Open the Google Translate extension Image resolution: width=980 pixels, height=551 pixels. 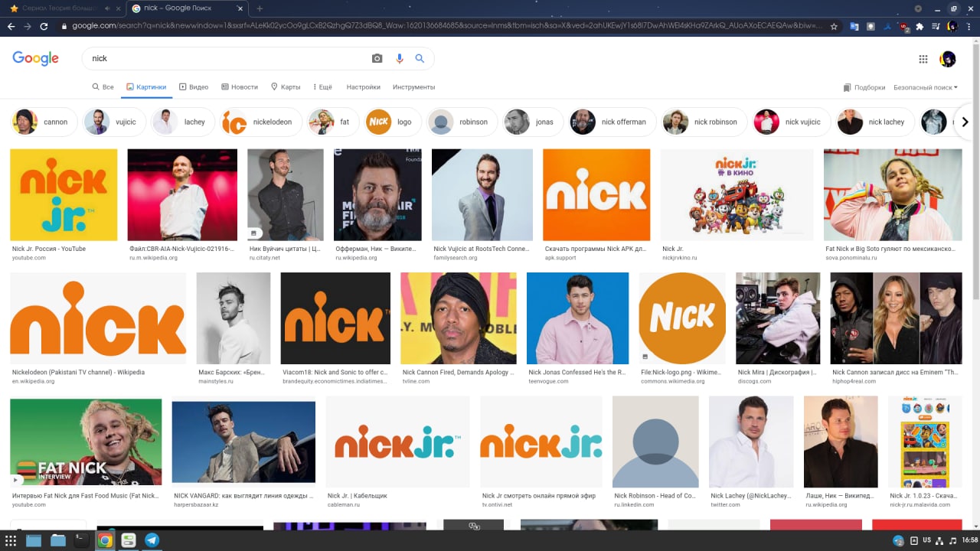tap(854, 26)
